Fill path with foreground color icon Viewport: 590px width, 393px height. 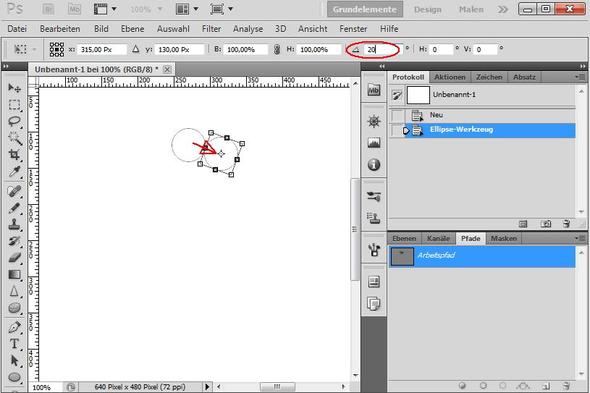coord(462,386)
